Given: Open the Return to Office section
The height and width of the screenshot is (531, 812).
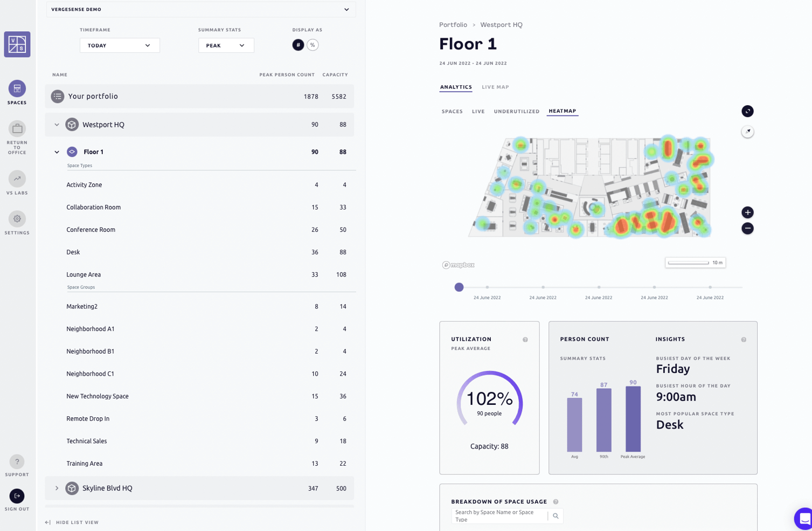Looking at the screenshot, I should (17, 129).
